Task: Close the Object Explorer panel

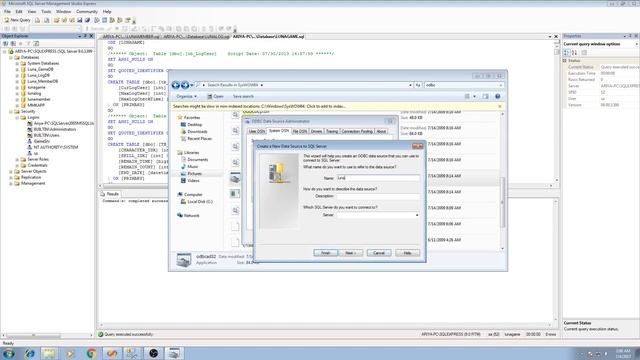Action: click(x=91, y=36)
